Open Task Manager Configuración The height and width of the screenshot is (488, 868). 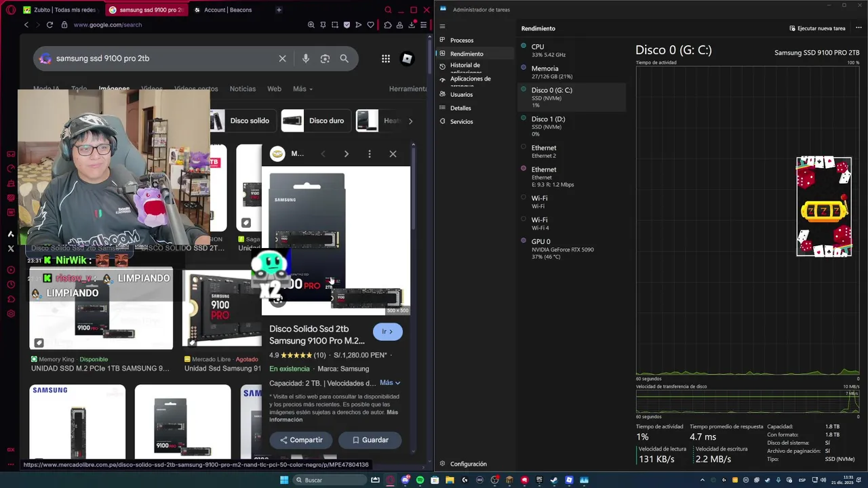475,464
